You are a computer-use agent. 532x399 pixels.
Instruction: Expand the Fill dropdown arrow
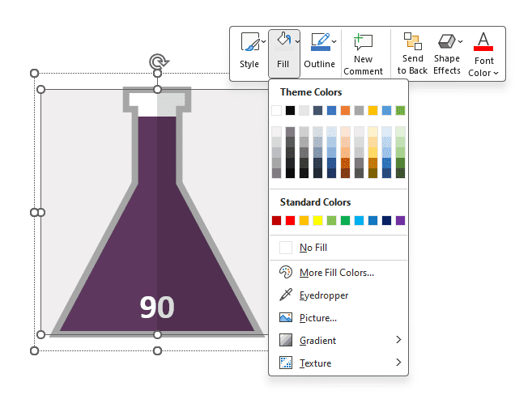point(297,41)
